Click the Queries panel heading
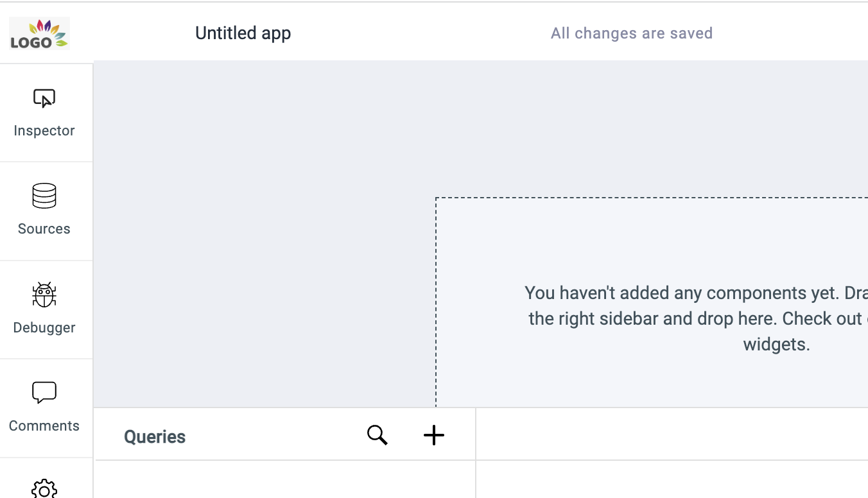This screenshot has width=868, height=498. pyautogui.click(x=155, y=437)
